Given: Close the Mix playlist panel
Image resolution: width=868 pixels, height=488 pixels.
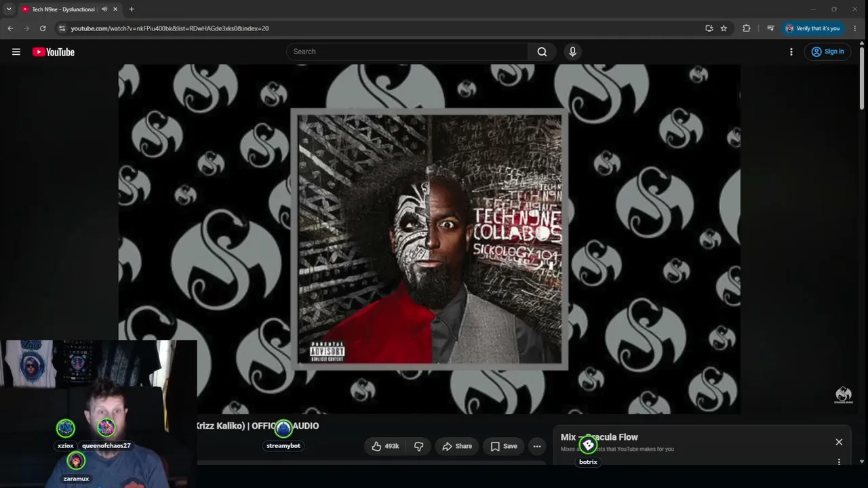Looking at the screenshot, I should pos(839,442).
